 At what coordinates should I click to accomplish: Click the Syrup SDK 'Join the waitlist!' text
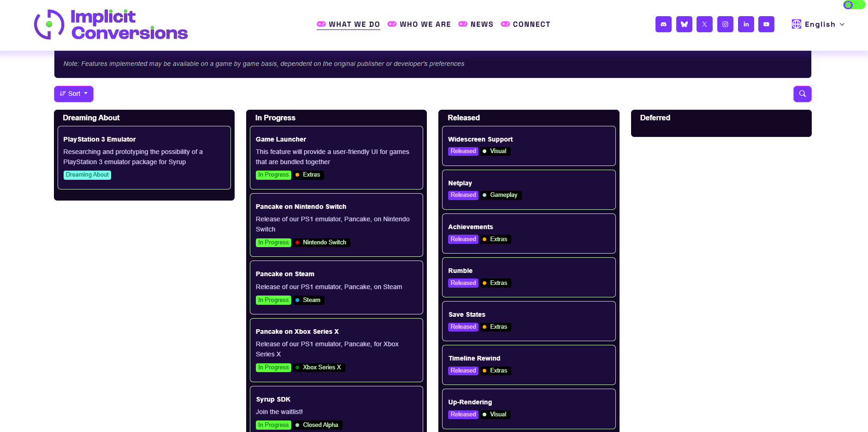click(279, 412)
